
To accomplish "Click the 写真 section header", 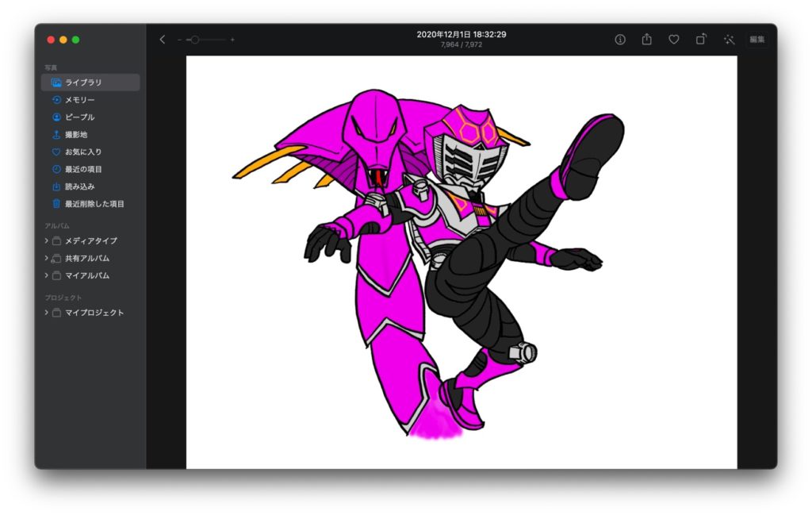I will (x=51, y=68).
